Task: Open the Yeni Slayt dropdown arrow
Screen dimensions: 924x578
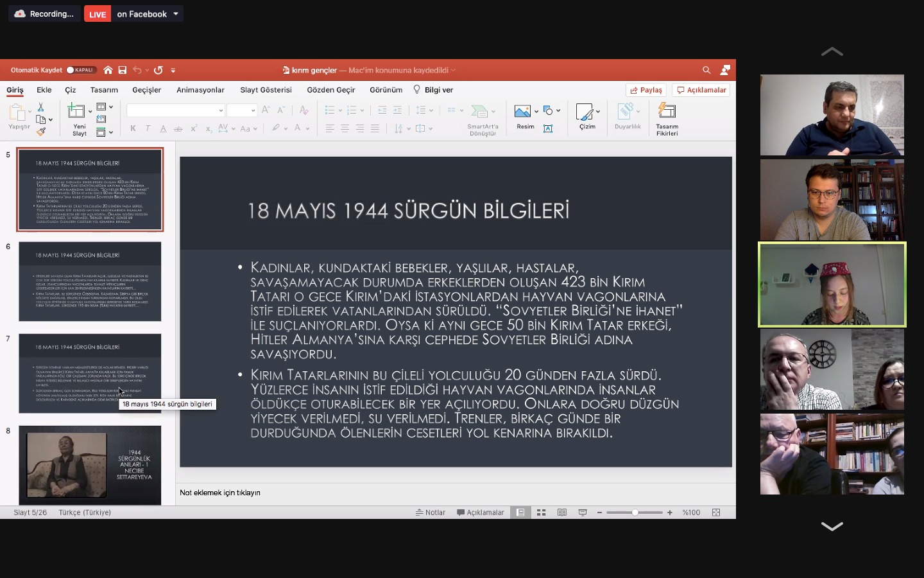Action: (90, 111)
